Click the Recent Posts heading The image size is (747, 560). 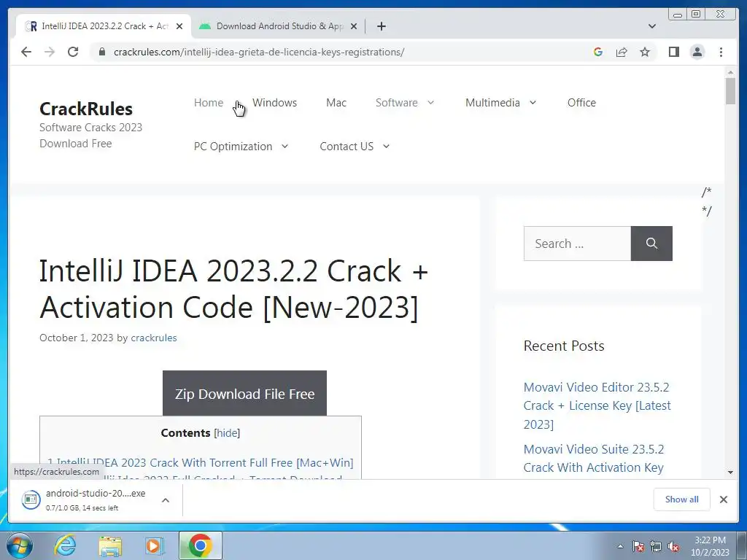[564, 346]
